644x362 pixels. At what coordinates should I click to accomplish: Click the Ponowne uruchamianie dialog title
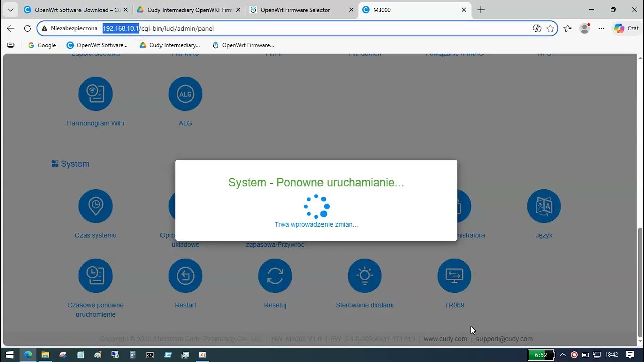[x=316, y=182]
